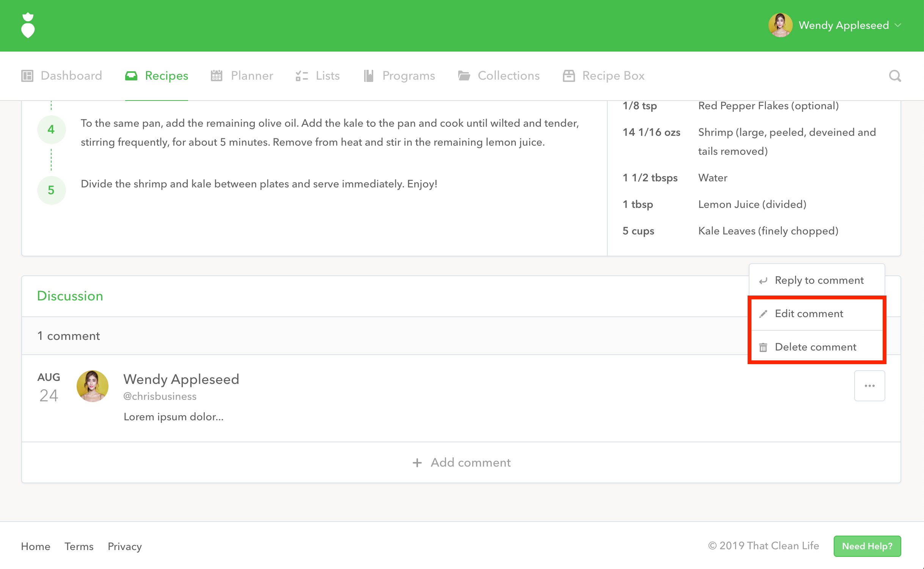Click the Dashboard grid icon
The height and width of the screenshot is (569, 924).
(x=27, y=76)
